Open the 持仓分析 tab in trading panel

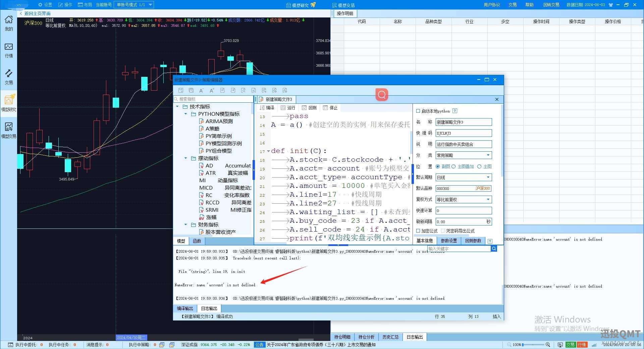[366, 337]
